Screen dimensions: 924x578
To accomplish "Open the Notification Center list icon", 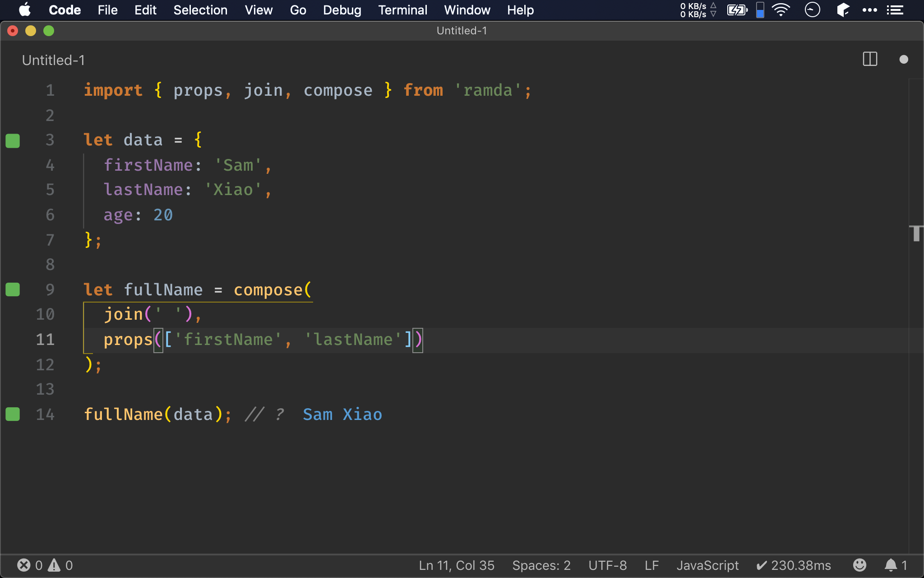I will (x=895, y=10).
